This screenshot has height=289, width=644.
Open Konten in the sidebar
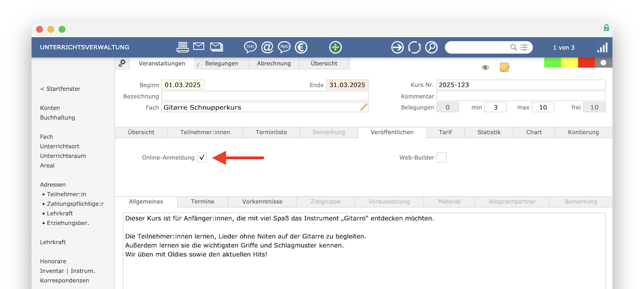pyautogui.click(x=50, y=108)
